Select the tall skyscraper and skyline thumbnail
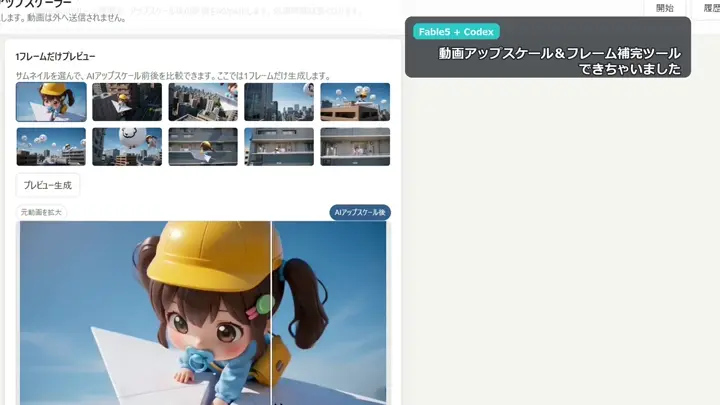 coord(279,102)
